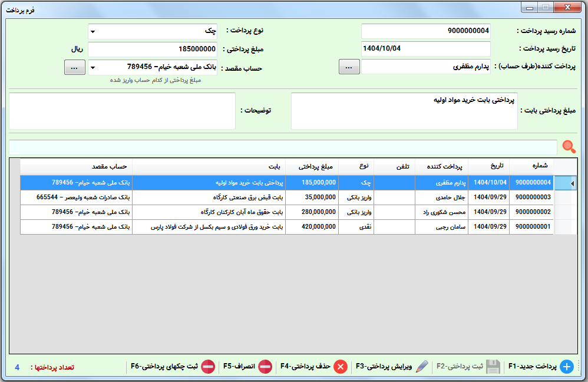Click the payments count value 4
The width and height of the screenshot is (588, 382).
[17, 367]
